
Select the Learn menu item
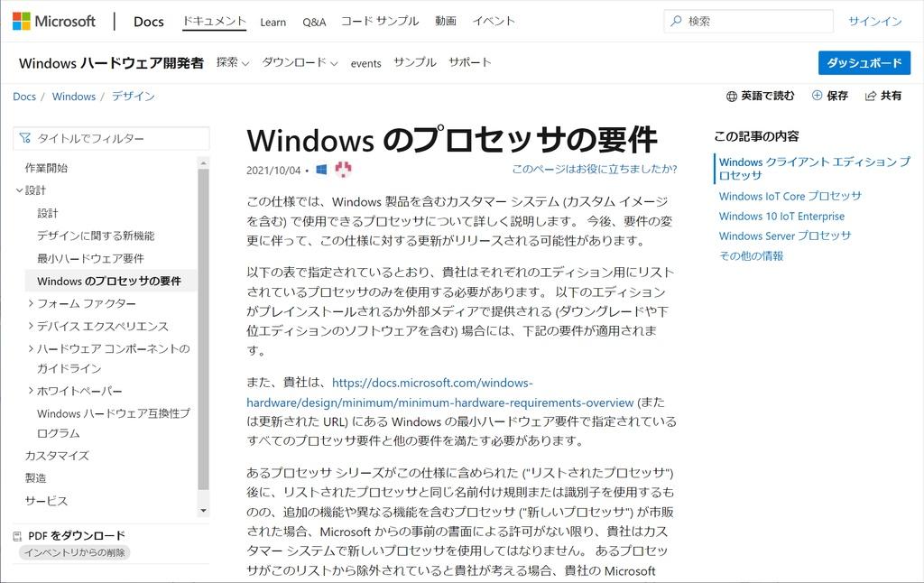pos(273,22)
